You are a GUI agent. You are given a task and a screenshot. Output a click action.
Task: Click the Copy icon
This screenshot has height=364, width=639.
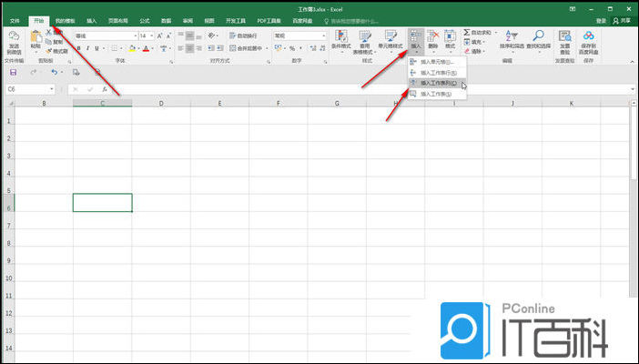point(49,42)
